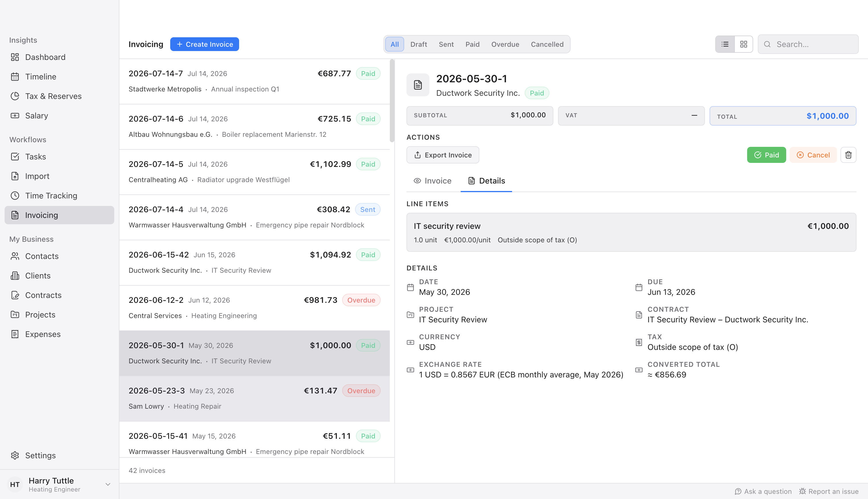
Task: Click the orange Cancel button
Action: (813, 155)
